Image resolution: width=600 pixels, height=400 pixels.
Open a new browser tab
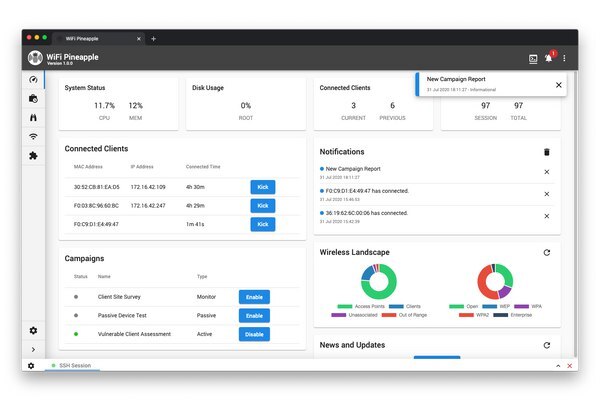click(153, 38)
